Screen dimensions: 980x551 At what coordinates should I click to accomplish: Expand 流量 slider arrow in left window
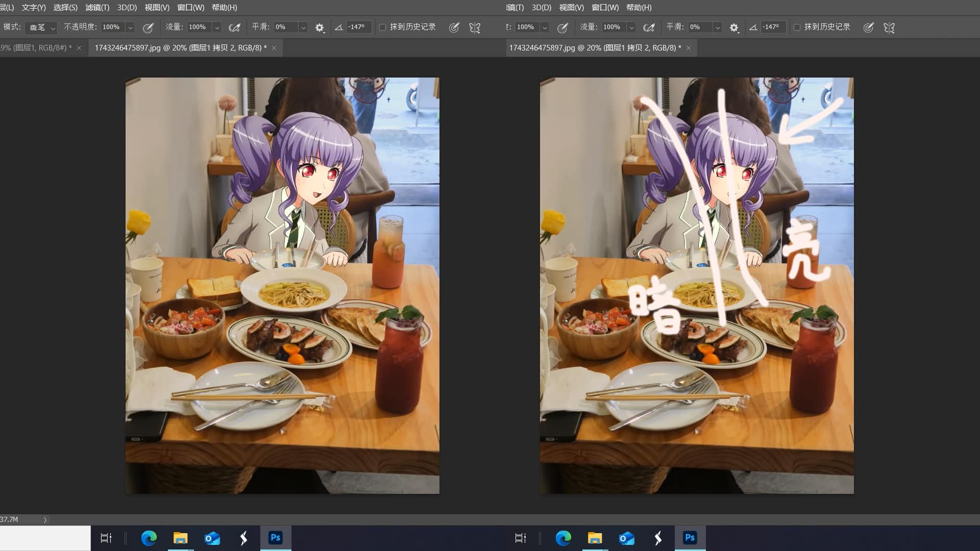point(217,28)
